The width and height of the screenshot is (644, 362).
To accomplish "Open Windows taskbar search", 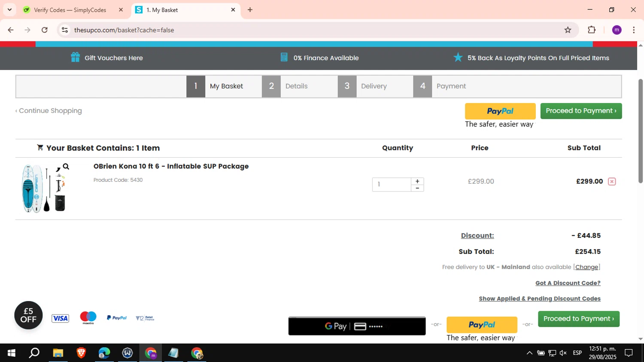I will 34,353.
